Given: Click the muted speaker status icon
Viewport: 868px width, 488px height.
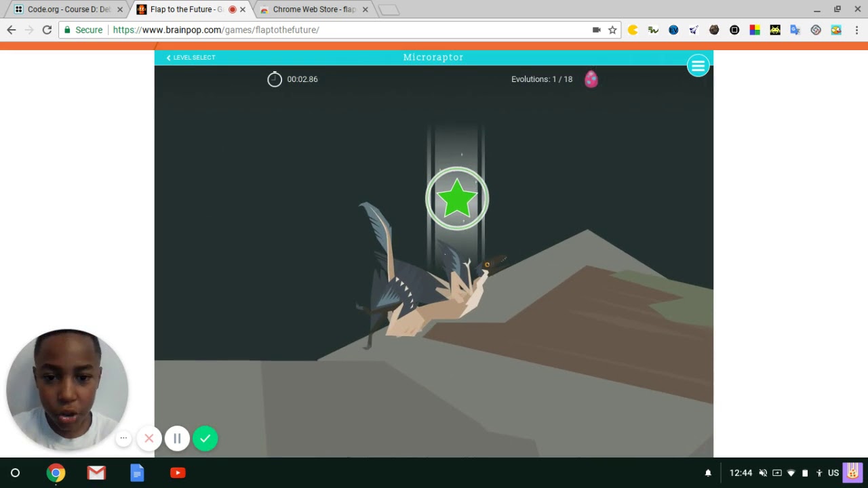Looking at the screenshot, I should pos(763,473).
